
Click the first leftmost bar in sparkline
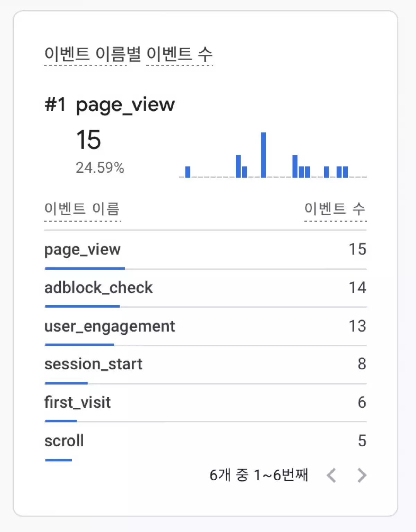(188, 172)
